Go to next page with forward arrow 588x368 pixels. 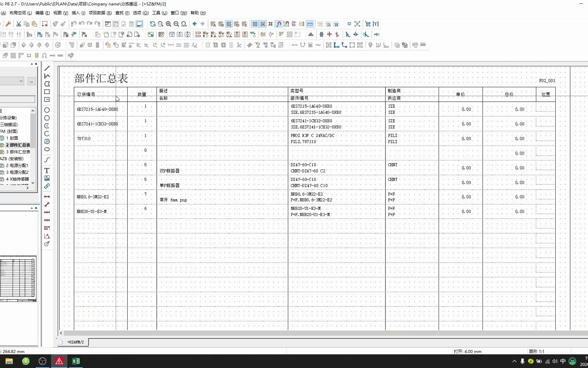[x=202, y=24]
